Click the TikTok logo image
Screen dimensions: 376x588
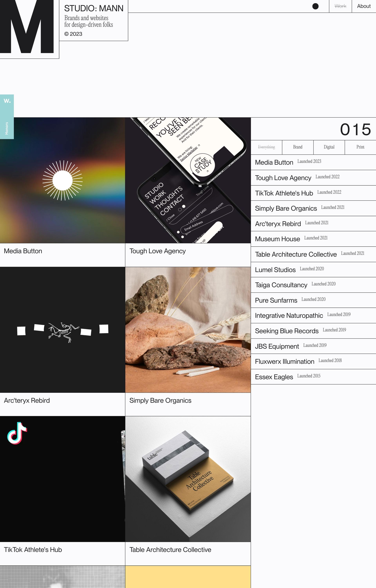pos(17,433)
